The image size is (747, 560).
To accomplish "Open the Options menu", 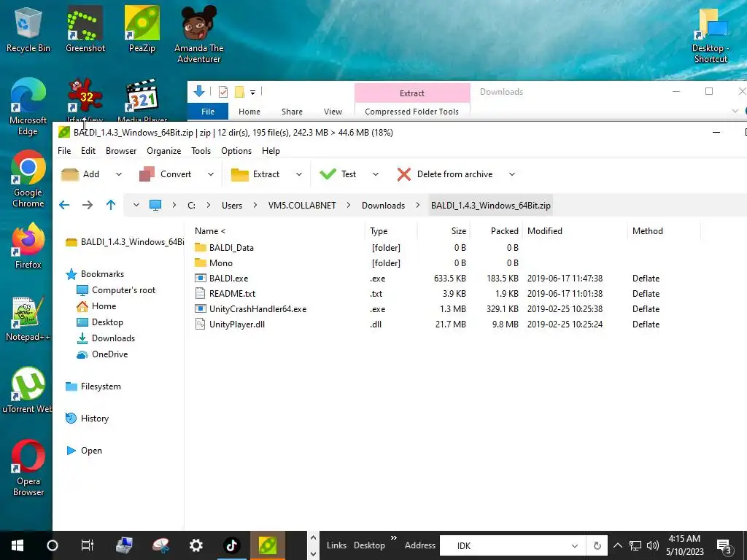I will coord(236,151).
